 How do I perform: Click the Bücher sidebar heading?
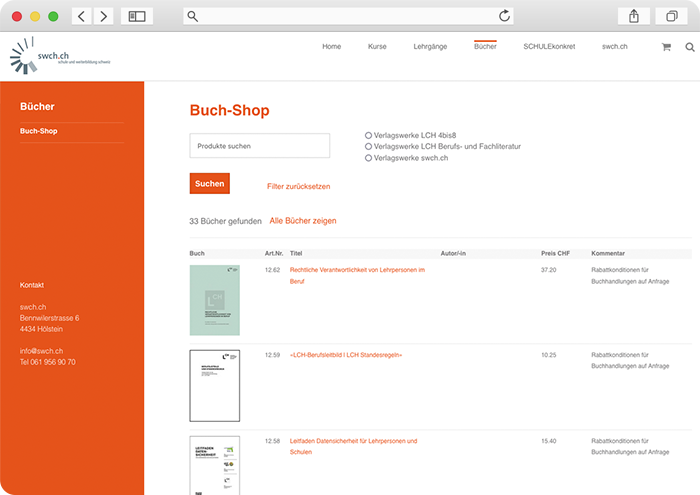38,107
